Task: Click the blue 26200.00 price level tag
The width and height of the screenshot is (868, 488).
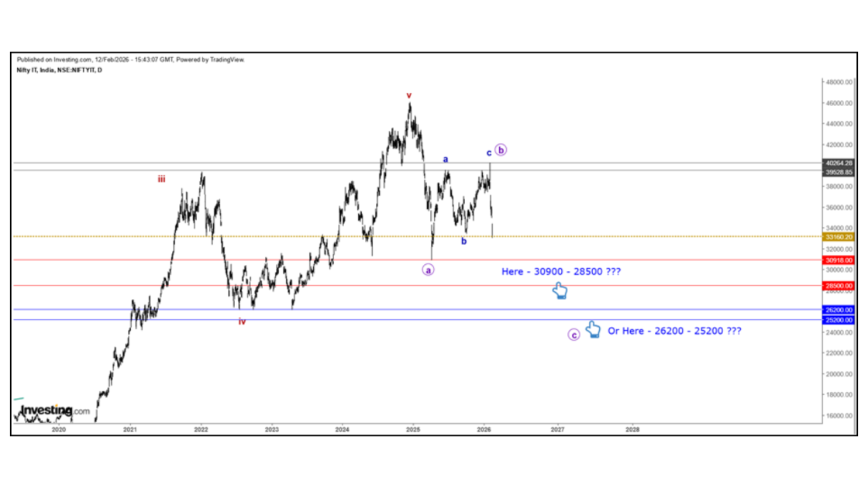Action: [839, 310]
